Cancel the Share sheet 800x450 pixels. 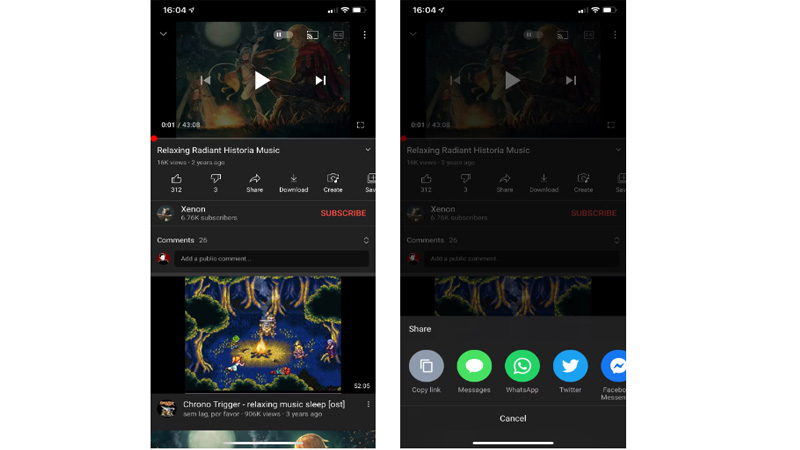pos(513,418)
